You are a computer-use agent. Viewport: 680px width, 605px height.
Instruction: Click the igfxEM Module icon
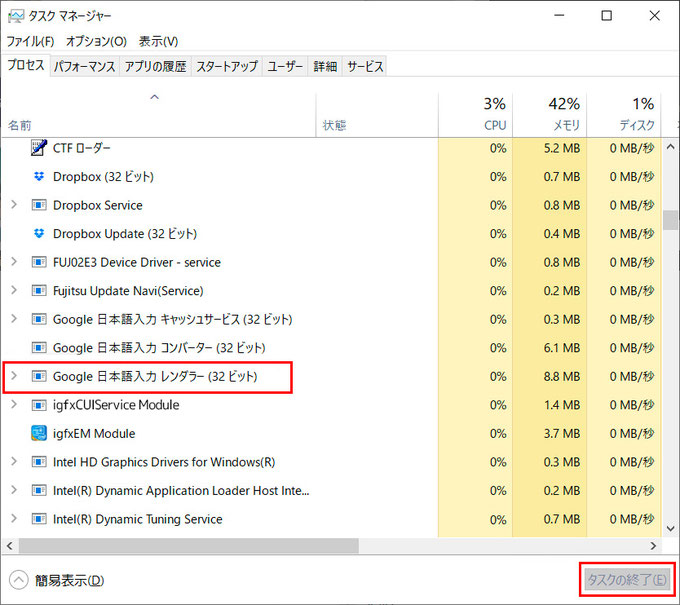(39, 433)
